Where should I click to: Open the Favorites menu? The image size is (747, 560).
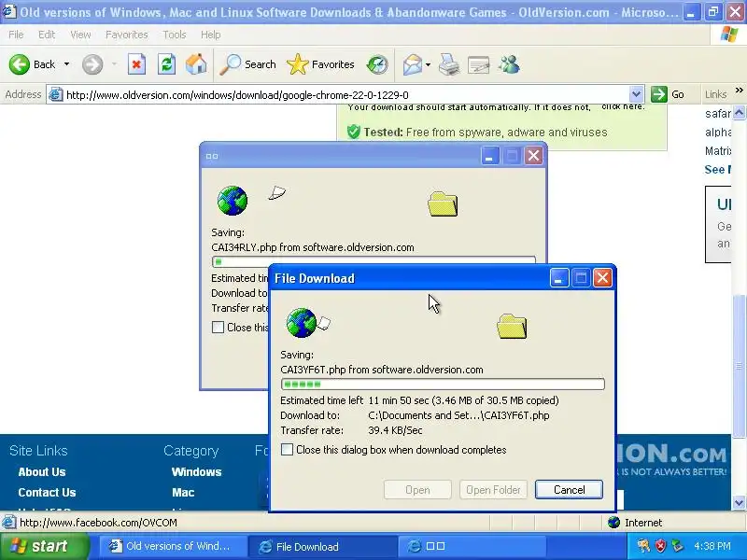(127, 35)
